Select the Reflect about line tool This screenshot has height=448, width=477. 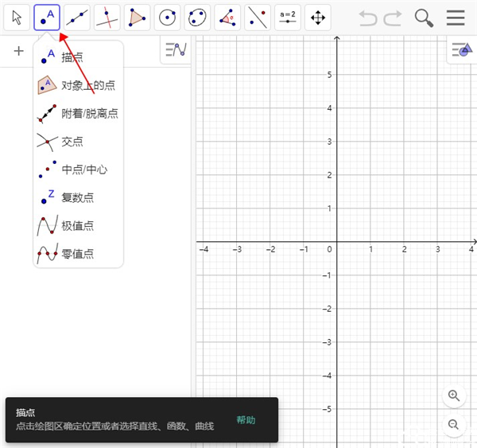click(x=257, y=17)
